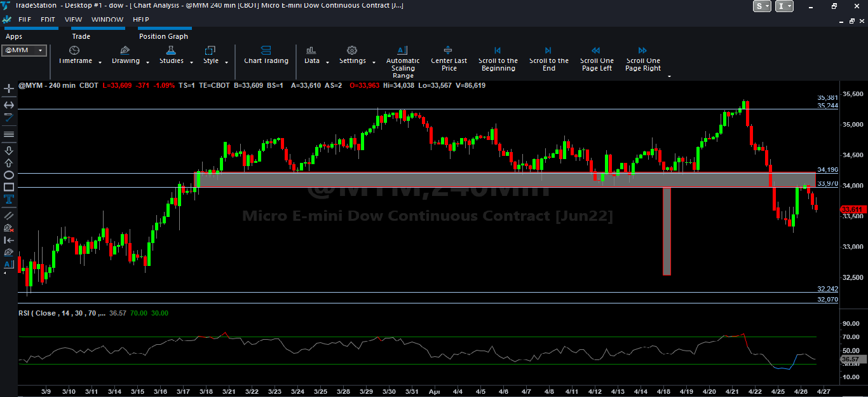Select the crosshair pointer tool
The image size is (868, 397).
coord(9,88)
